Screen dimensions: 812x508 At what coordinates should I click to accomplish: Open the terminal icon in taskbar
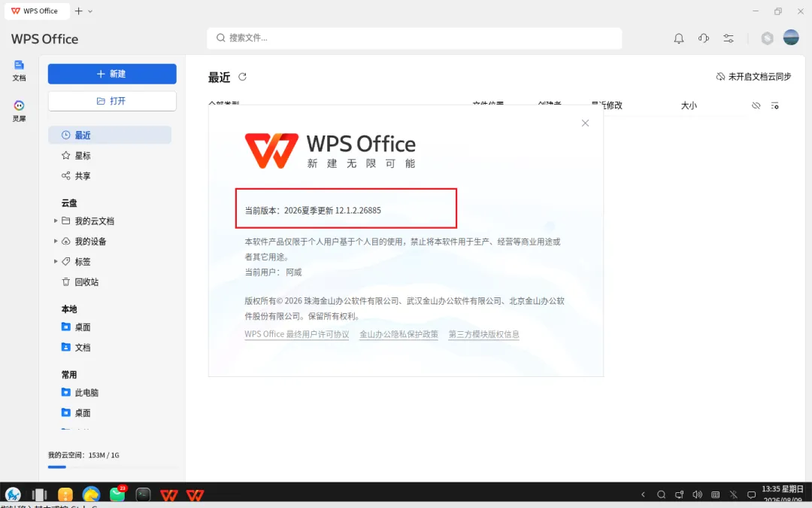[143, 494]
